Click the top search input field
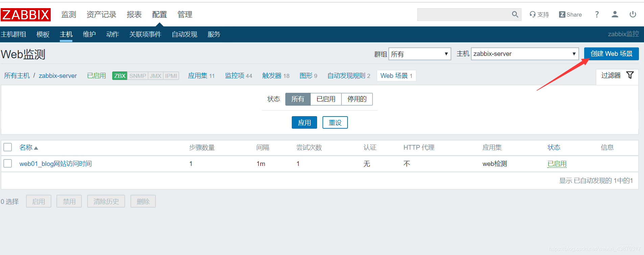 tap(464, 15)
